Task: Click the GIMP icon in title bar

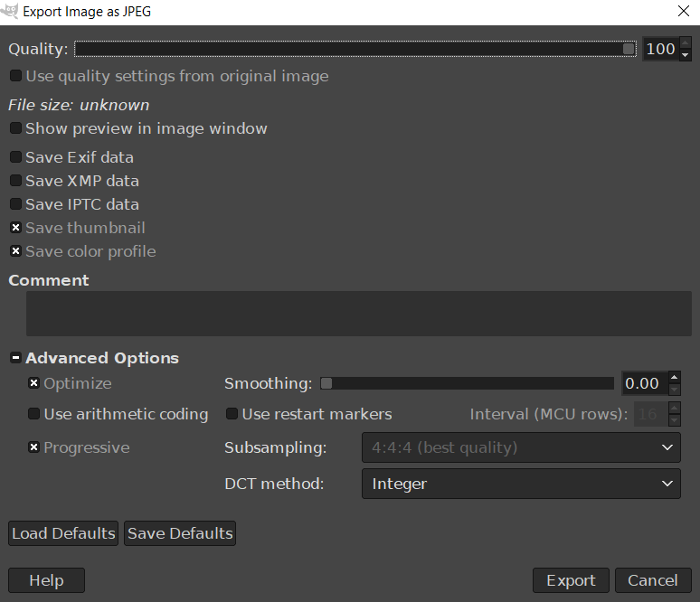Action: pyautogui.click(x=10, y=12)
